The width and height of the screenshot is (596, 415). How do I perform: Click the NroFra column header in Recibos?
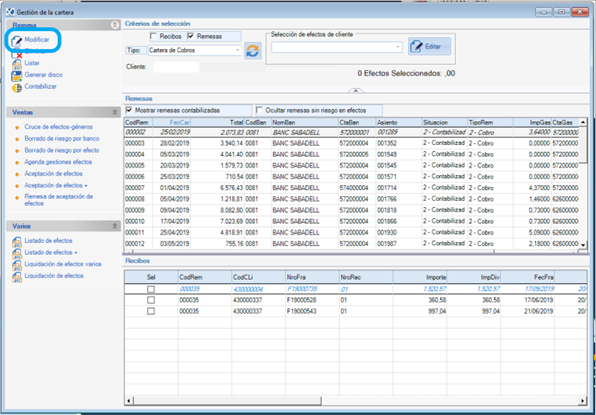[x=312, y=277]
